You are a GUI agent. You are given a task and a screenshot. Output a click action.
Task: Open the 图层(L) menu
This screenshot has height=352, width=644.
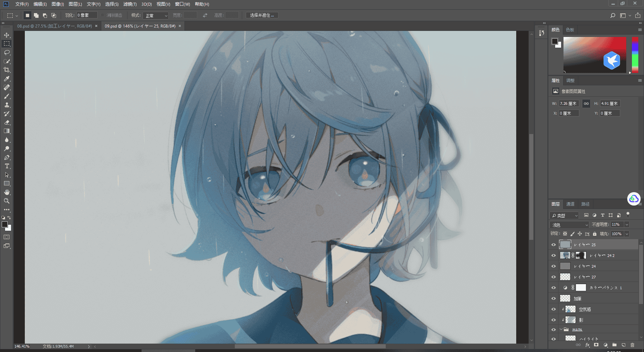tap(75, 4)
